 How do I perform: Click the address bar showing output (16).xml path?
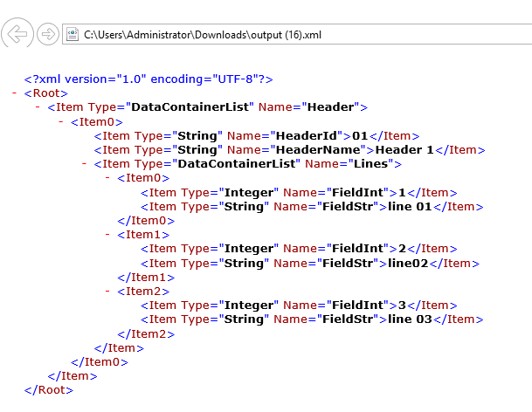(262, 34)
